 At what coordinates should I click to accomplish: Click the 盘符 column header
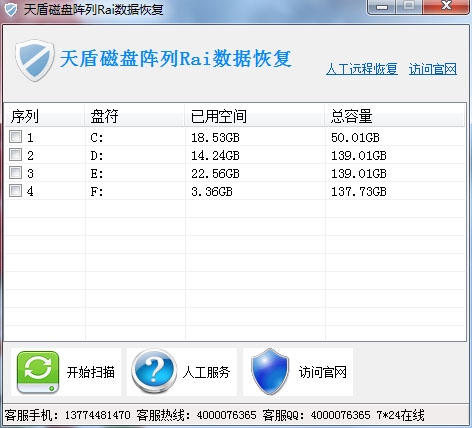[x=135, y=116]
